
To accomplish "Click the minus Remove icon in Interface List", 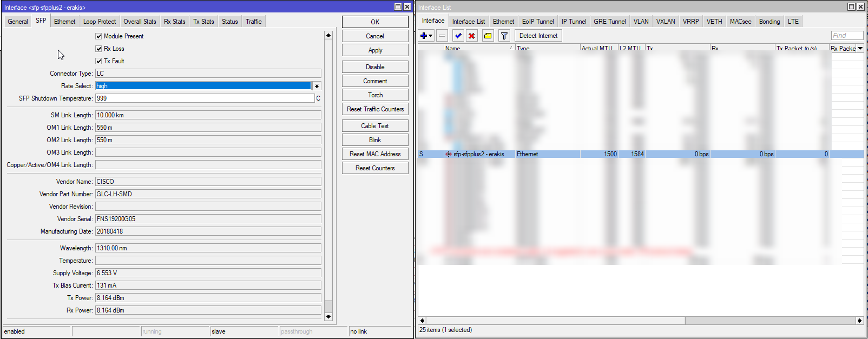I will tap(442, 36).
